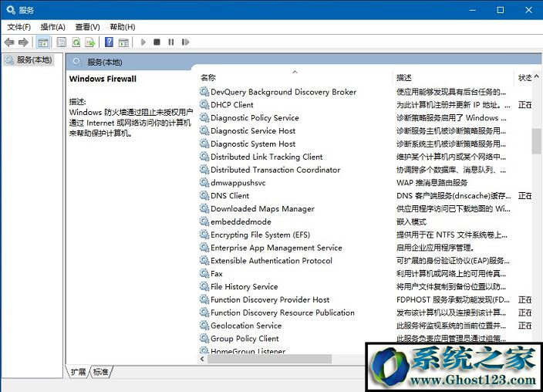Viewport: 543px width, 392px height.
Task: Click the horizontal scrollbar thumb
Action: [269, 359]
